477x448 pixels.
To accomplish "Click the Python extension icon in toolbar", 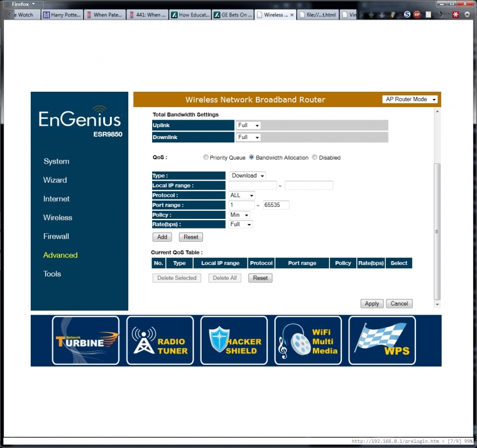I will click(393, 14).
